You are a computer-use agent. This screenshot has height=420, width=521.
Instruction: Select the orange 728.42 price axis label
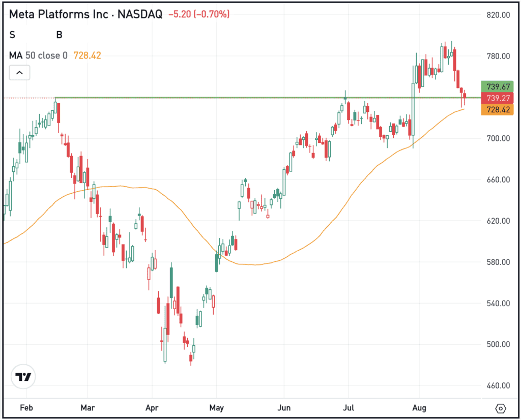(498, 109)
